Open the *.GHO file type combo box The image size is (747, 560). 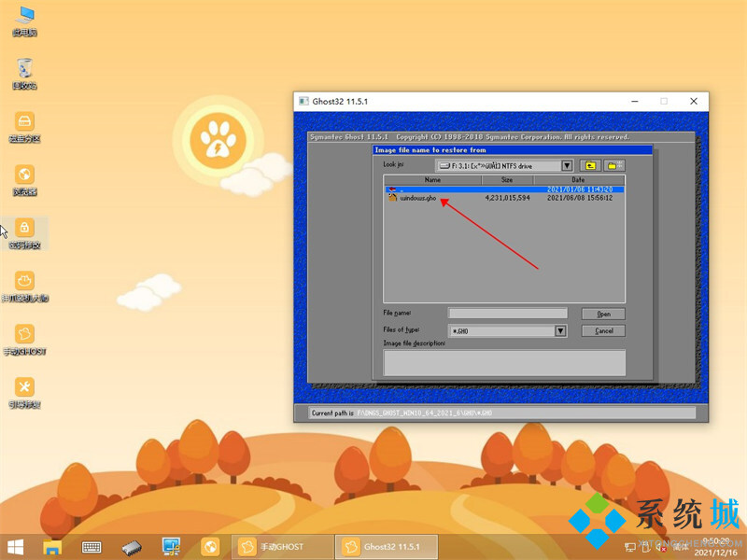(x=507, y=331)
